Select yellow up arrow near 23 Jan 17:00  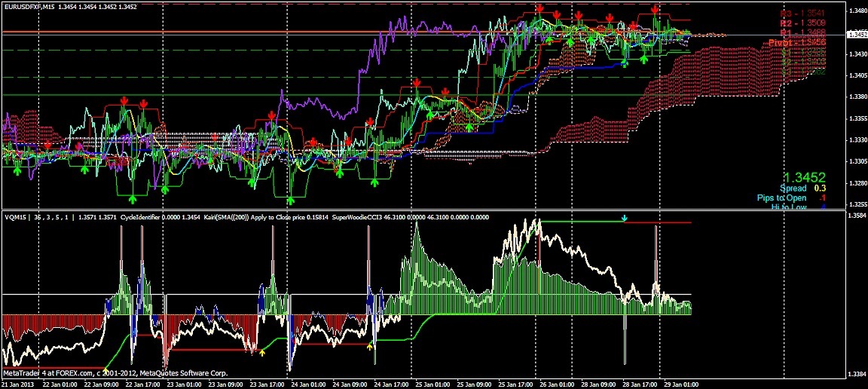pos(262,351)
